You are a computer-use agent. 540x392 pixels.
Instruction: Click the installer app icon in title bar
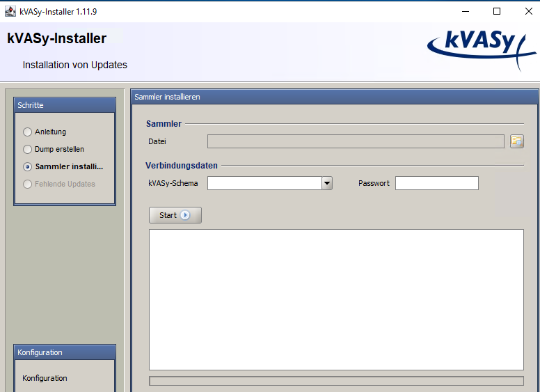(x=10, y=11)
